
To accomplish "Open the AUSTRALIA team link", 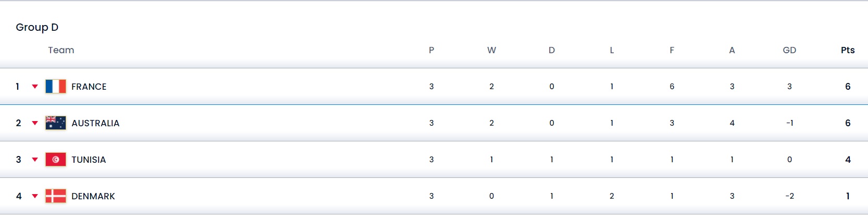I will pyautogui.click(x=95, y=123).
